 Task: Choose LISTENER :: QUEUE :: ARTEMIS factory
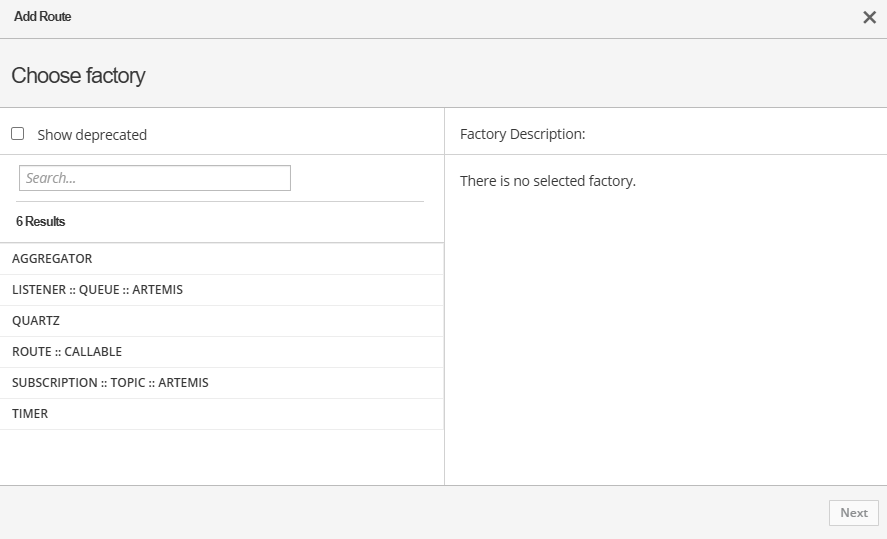click(x=97, y=290)
